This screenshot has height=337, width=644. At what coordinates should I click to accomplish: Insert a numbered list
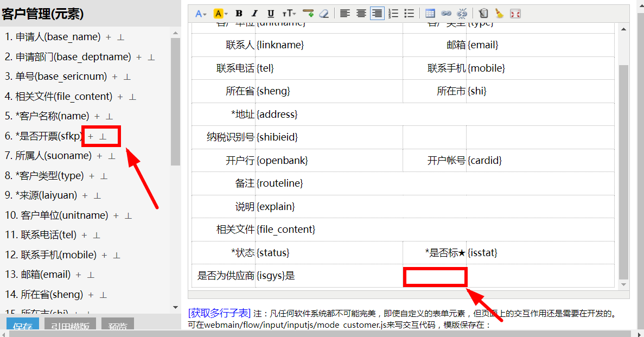393,14
